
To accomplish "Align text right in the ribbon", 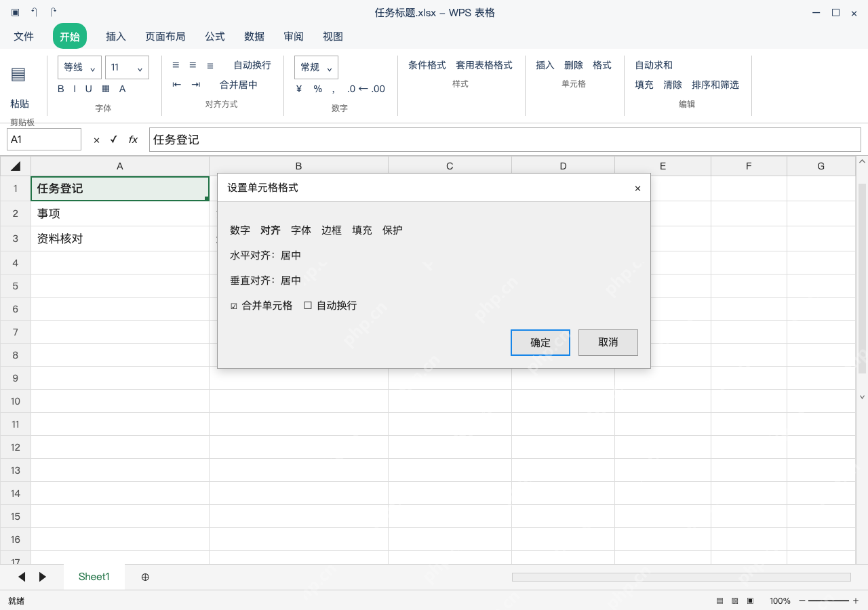I will click(x=210, y=65).
